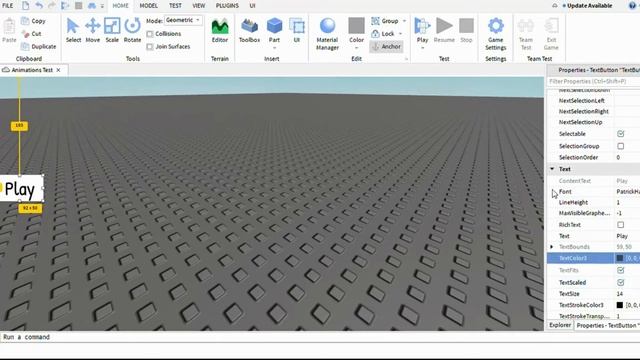Open the Lock dropdown arrow
The image size is (640, 360).
tap(400, 33)
